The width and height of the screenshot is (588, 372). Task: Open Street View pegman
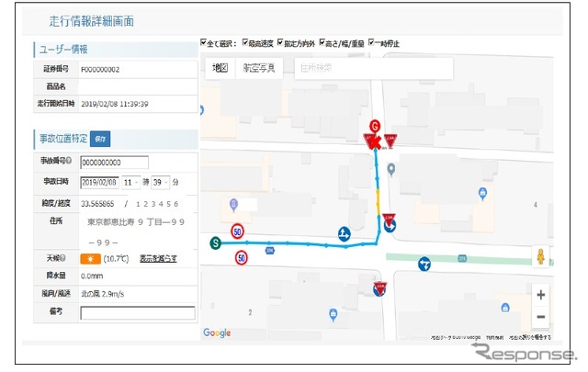pyautogui.click(x=540, y=257)
